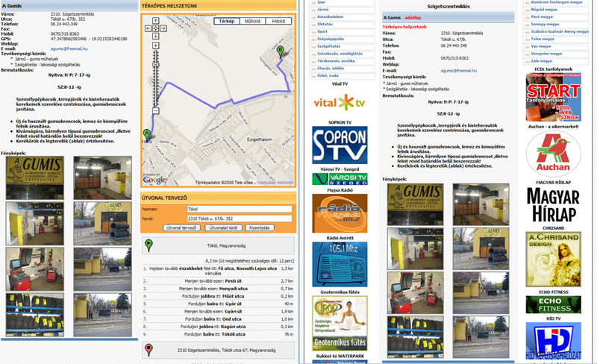Click the red destination pin icon
The height and width of the screenshot is (364, 597).
149,350
